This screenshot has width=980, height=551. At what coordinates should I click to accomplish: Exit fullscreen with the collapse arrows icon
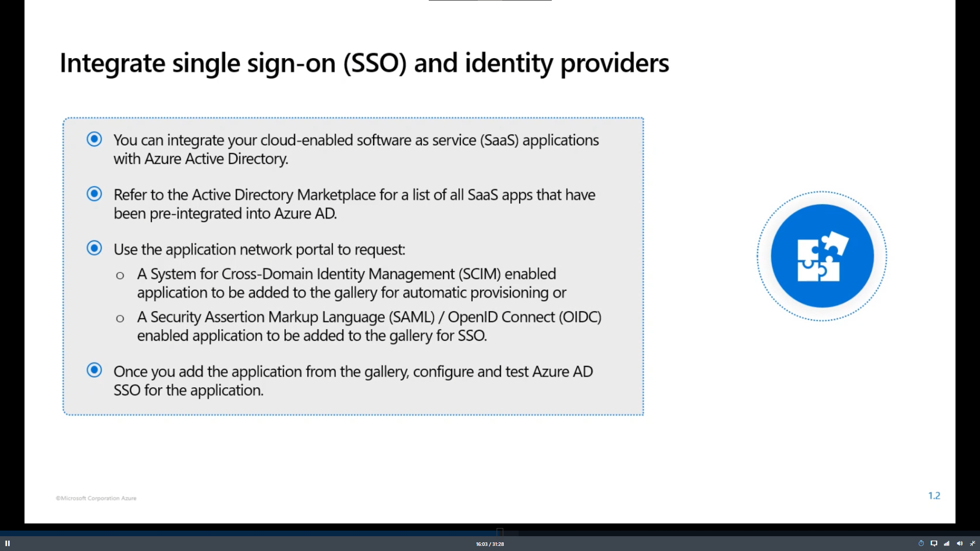(x=972, y=543)
